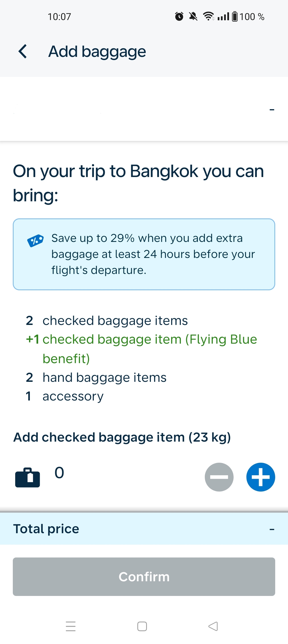Open Android recent apps navigation button
Screen dimensions: 288x644
coord(71,626)
